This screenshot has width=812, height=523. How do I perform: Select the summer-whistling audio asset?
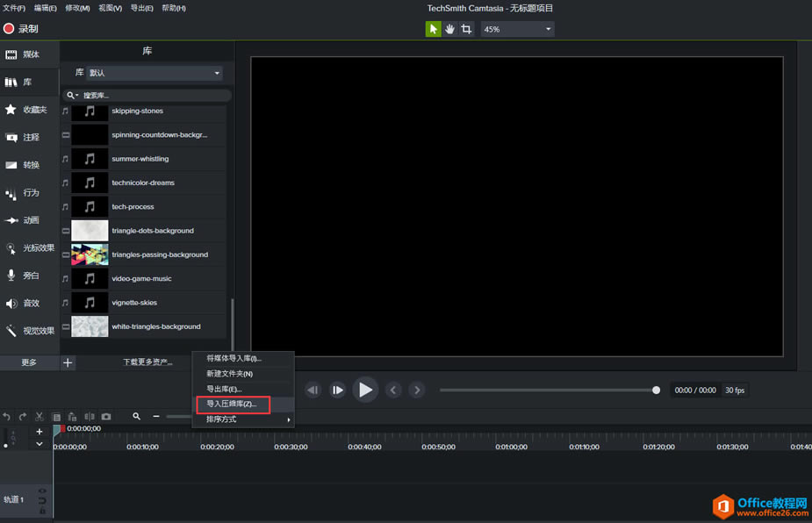coord(144,159)
